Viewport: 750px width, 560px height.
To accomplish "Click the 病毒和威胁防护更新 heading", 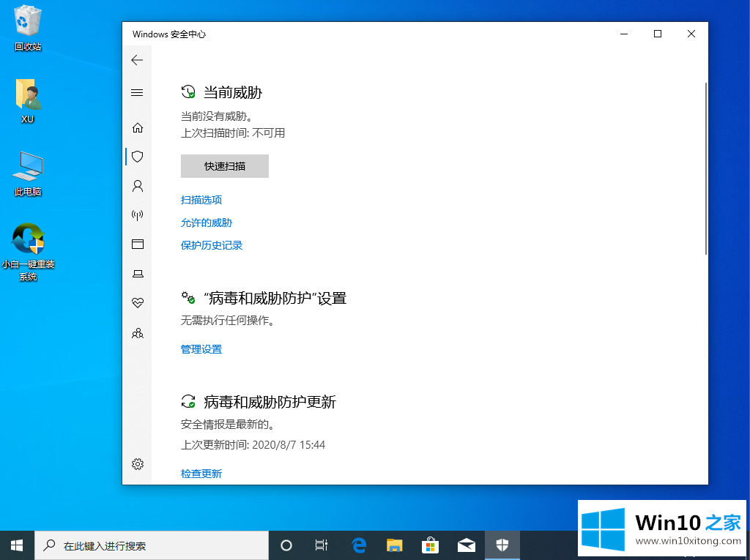I will pos(270,402).
